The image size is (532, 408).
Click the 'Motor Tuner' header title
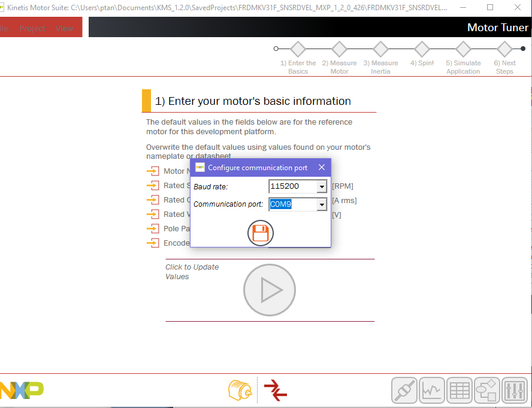tap(498, 28)
